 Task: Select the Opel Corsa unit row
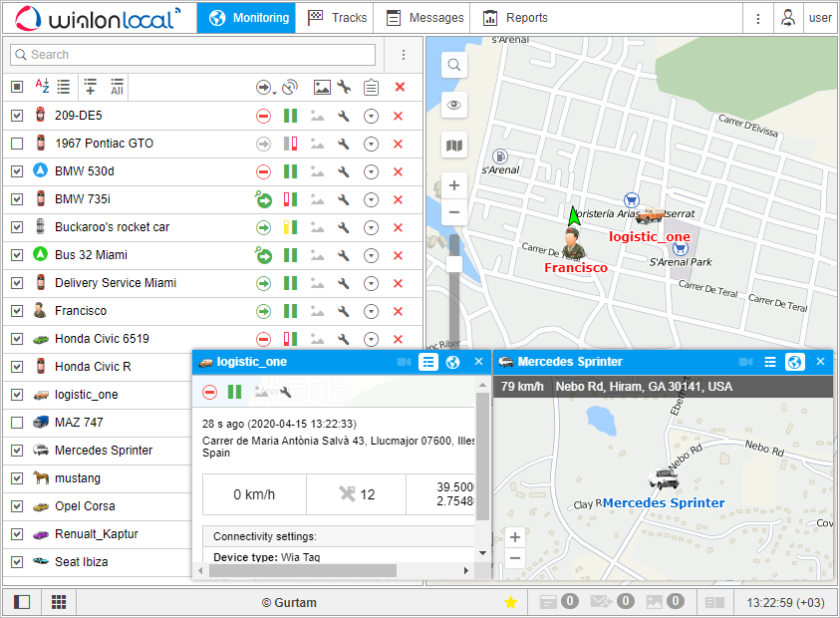(97, 506)
